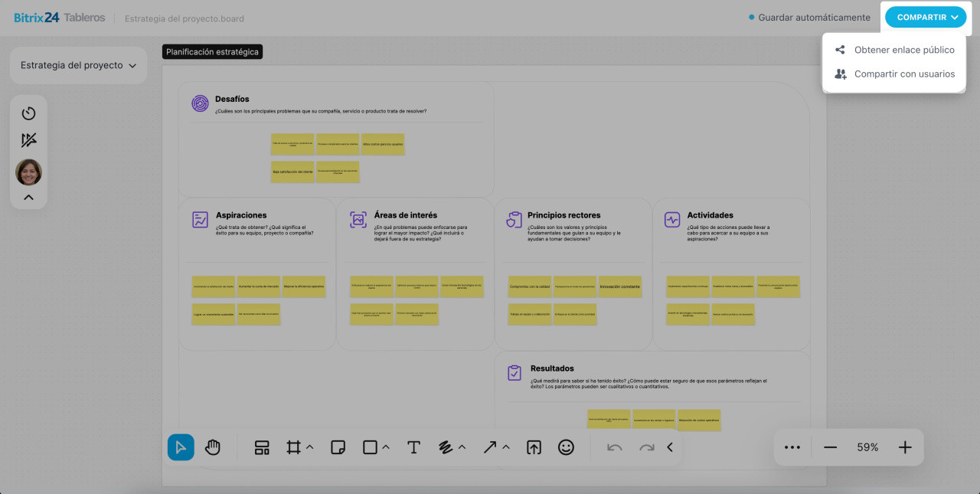Screen dimensions: 980x494
Task: Activate the hand pan tool
Action: (x=213, y=447)
